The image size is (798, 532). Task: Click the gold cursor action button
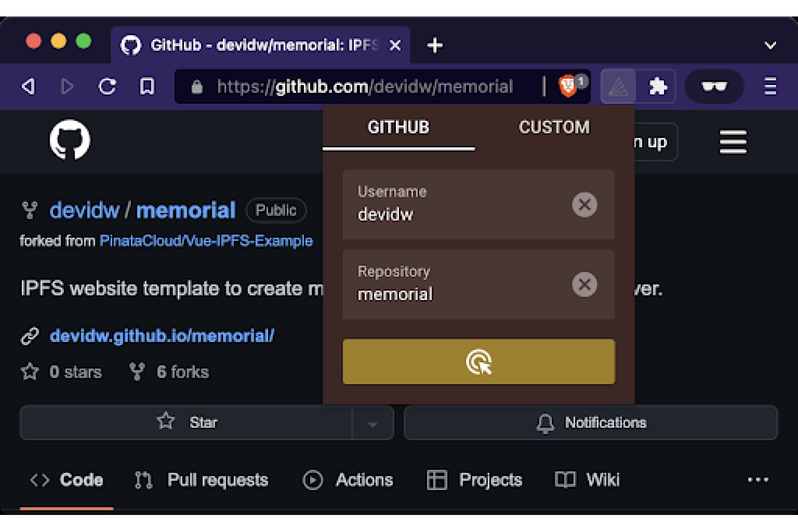(479, 362)
